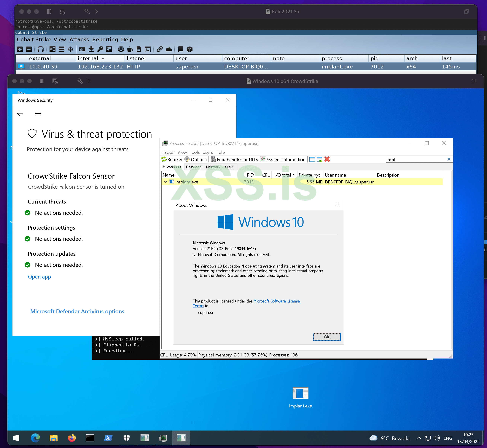Open the Windows Security hamburger menu

click(38, 113)
